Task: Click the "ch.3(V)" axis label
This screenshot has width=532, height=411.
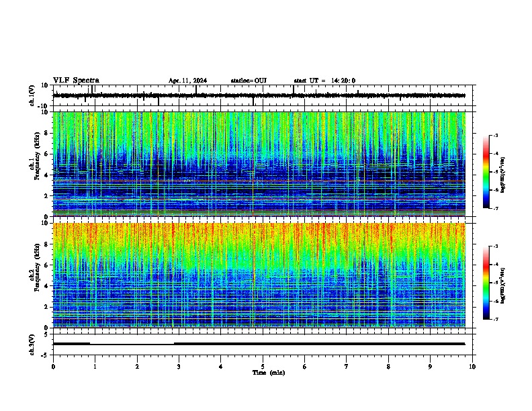Action: point(32,345)
